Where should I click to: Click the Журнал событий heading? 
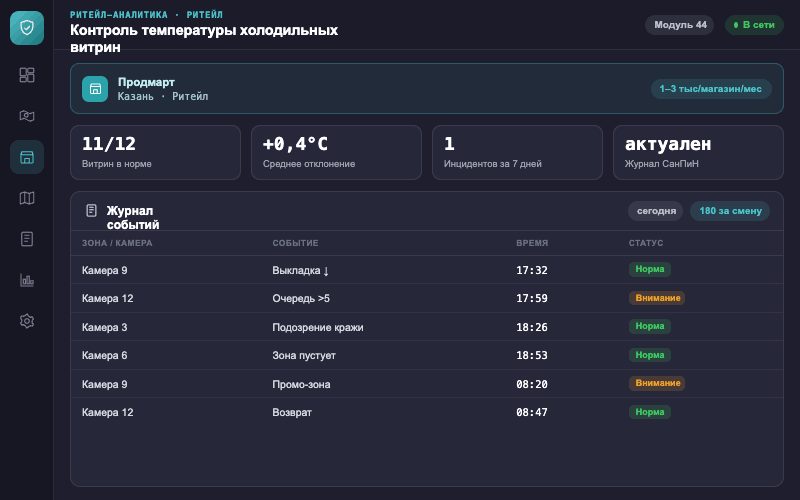tap(133, 217)
